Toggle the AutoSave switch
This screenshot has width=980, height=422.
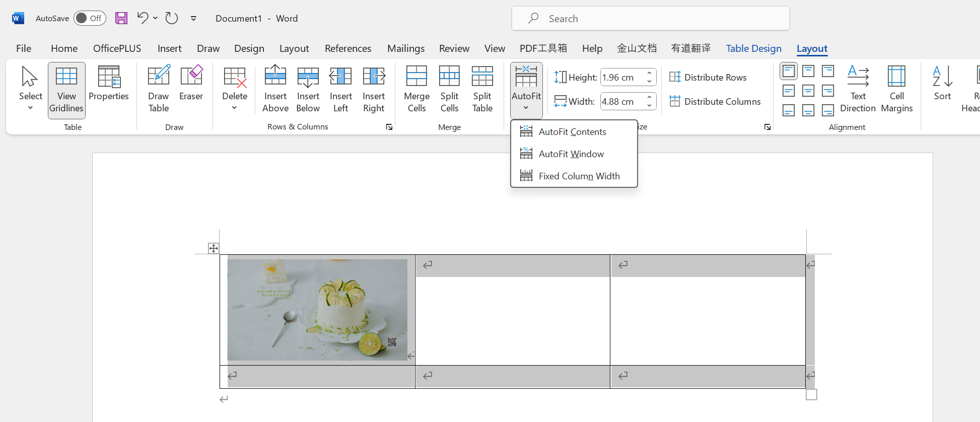coord(90,18)
